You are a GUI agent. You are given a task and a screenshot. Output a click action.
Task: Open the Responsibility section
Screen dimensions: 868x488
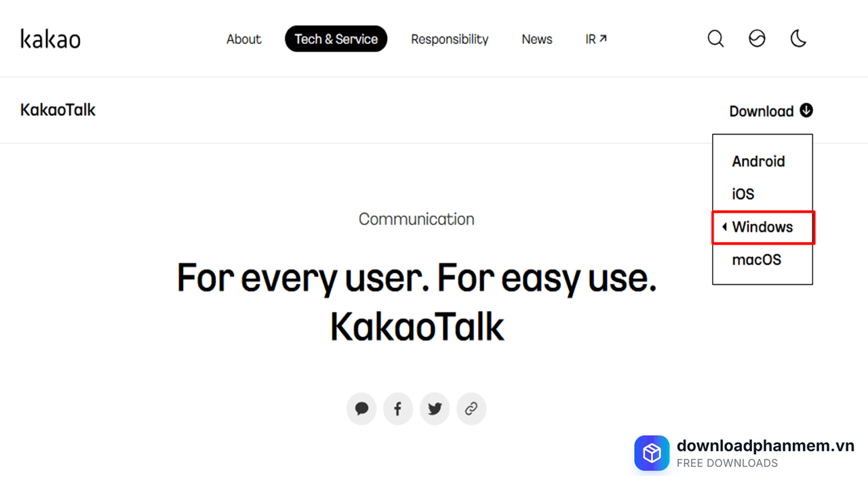tap(450, 39)
